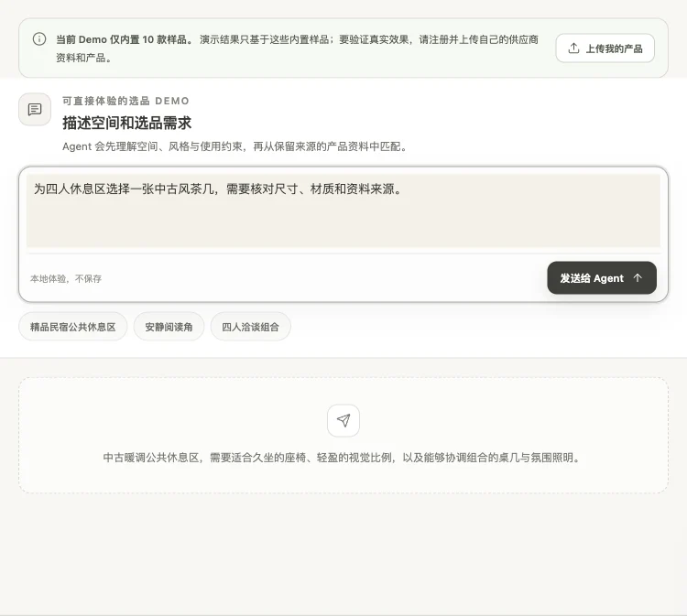Click the up arrow icon in 发送给 Agent
This screenshot has height=616, width=687.
click(638, 278)
